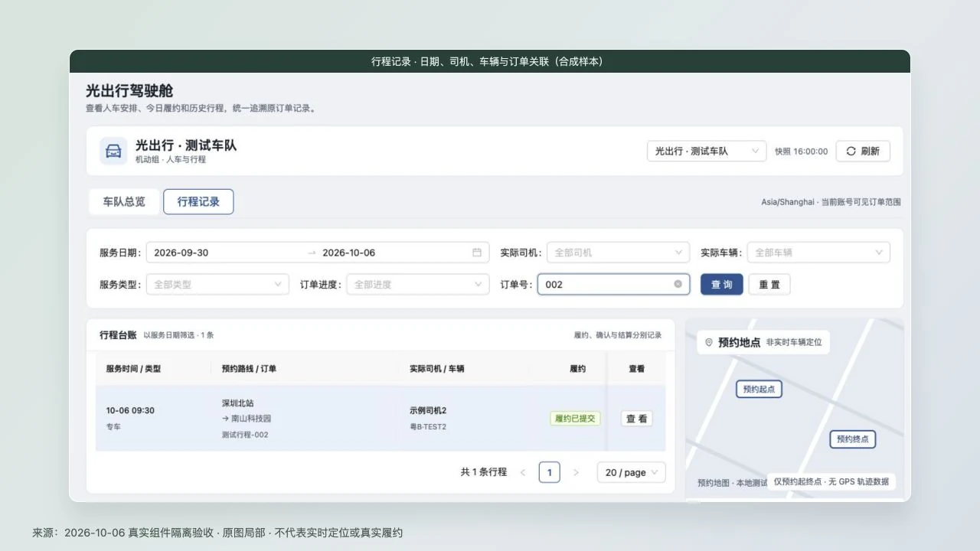Click the 快照 16:00:00 timestamp
This screenshot has height=551, width=980.
click(x=801, y=152)
